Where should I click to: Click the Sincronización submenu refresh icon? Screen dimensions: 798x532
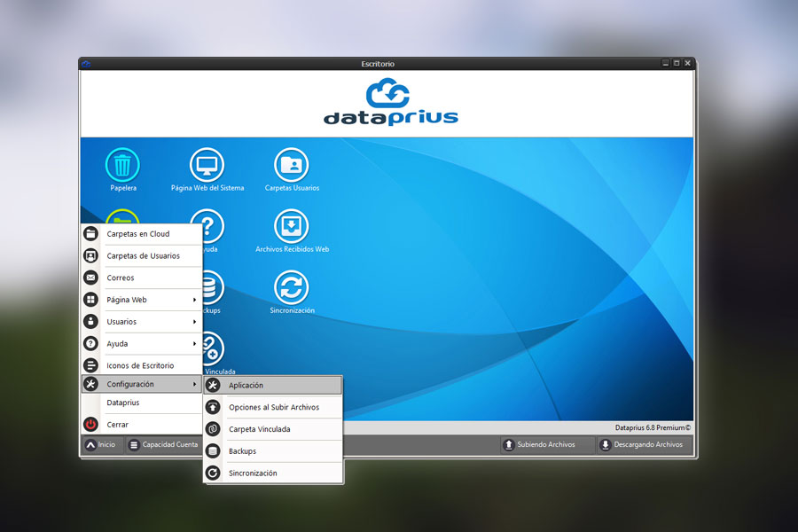[x=213, y=473]
